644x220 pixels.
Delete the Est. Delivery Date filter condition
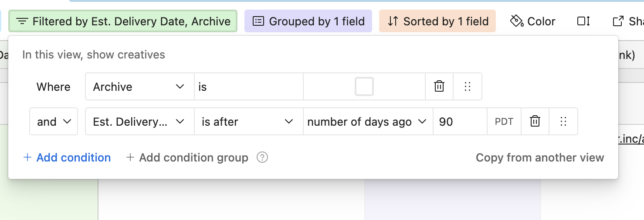coord(535,121)
